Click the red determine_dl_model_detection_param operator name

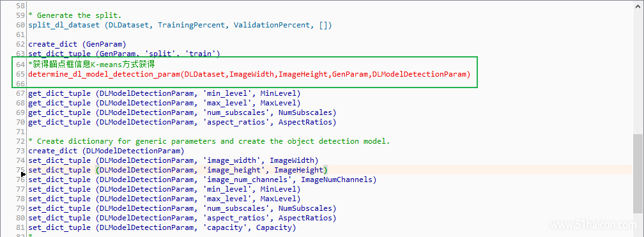104,74
